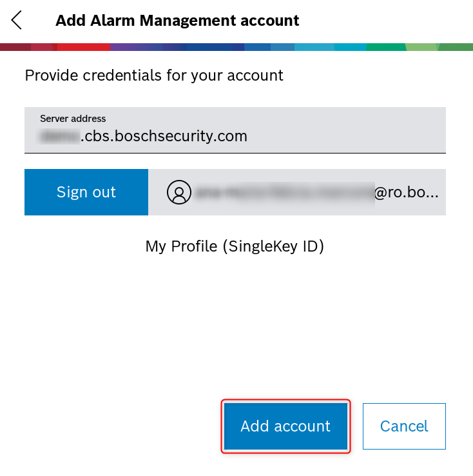The image size is (473, 476).
Task: Click the small 'Server address' label
Action: point(73,119)
